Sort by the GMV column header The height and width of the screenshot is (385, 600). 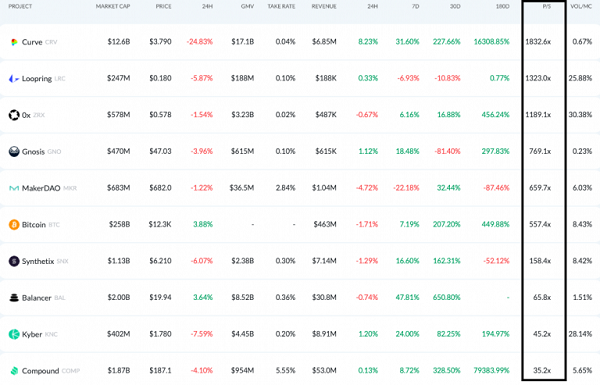248,7
